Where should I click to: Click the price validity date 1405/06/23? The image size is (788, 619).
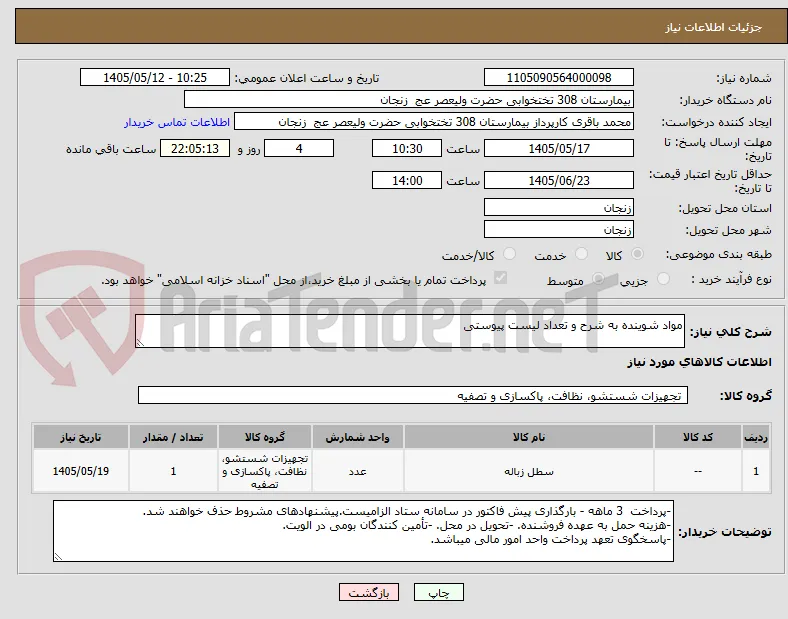pyautogui.click(x=558, y=180)
